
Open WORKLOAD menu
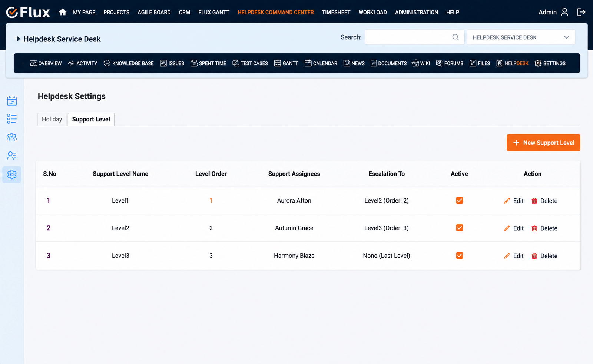point(373,12)
